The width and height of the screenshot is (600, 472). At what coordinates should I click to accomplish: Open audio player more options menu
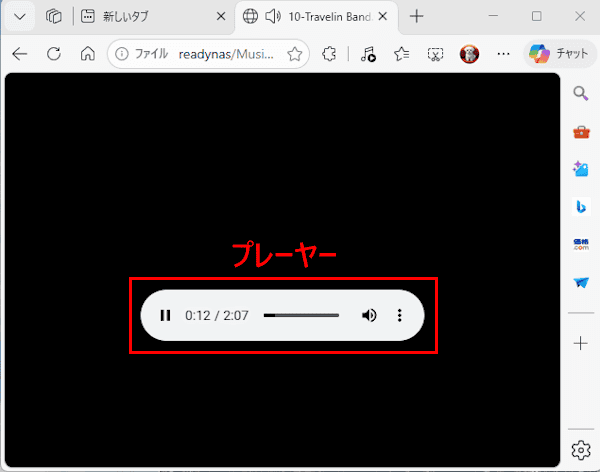tap(399, 315)
